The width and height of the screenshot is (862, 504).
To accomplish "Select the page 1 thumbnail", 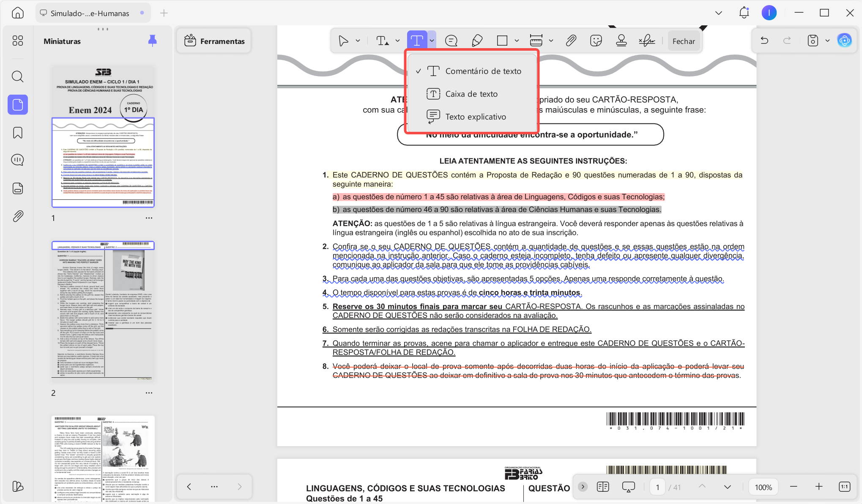I will pos(103,136).
